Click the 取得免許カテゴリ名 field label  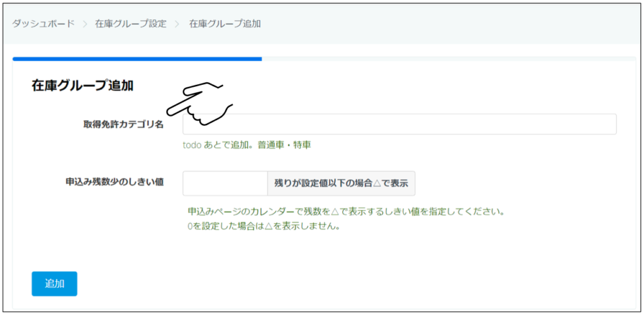pos(119,124)
